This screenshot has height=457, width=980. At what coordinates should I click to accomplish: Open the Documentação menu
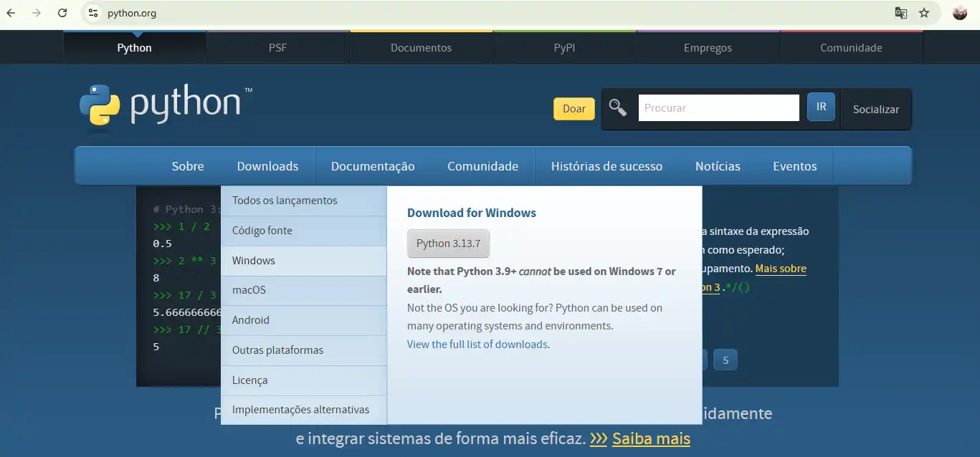373,166
